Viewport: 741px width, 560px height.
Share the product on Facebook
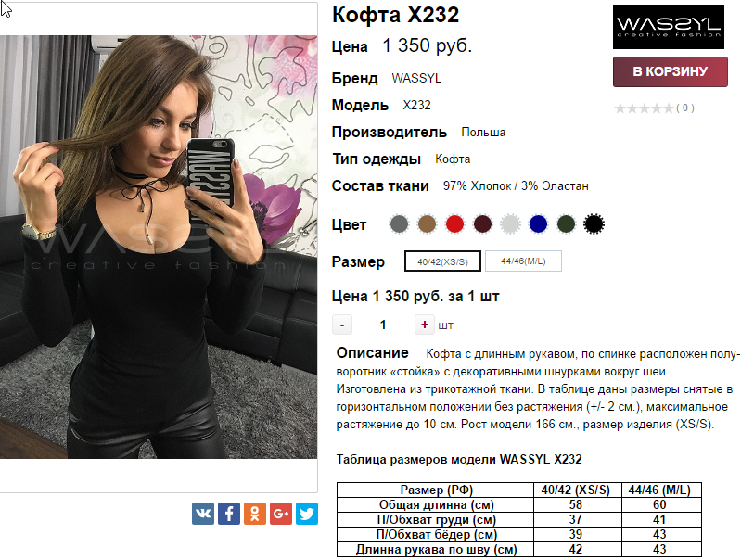point(229,514)
